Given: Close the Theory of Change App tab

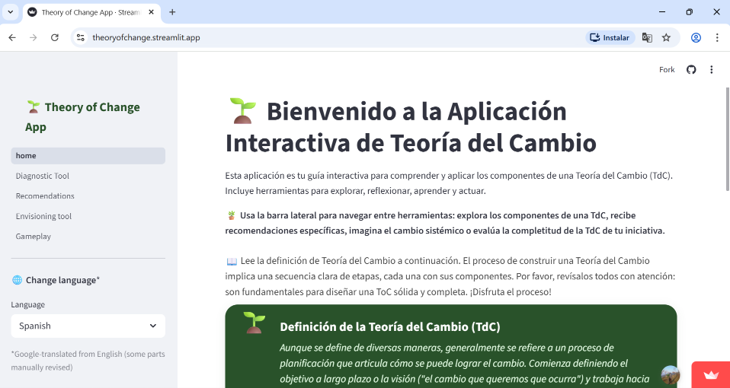Looking at the screenshot, I should [x=151, y=12].
